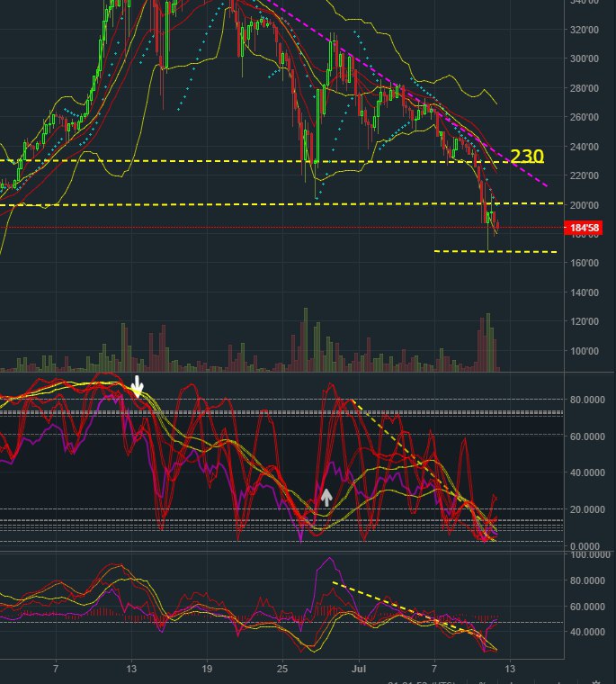The width and height of the screenshot is (616, 684).
Task: Click the 260'00 price axis label
Action: tap(585, 117)
